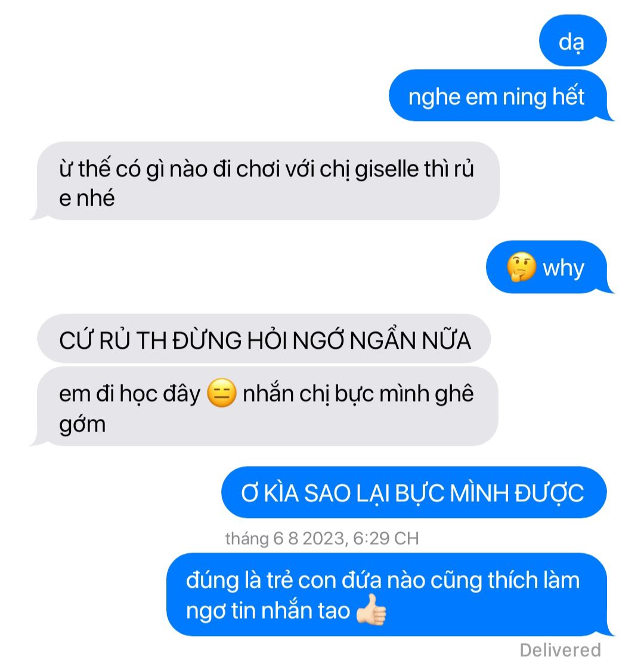Select the 'đúng là trẻ con' message
The image size is (644, 670).
coord(389,594)
